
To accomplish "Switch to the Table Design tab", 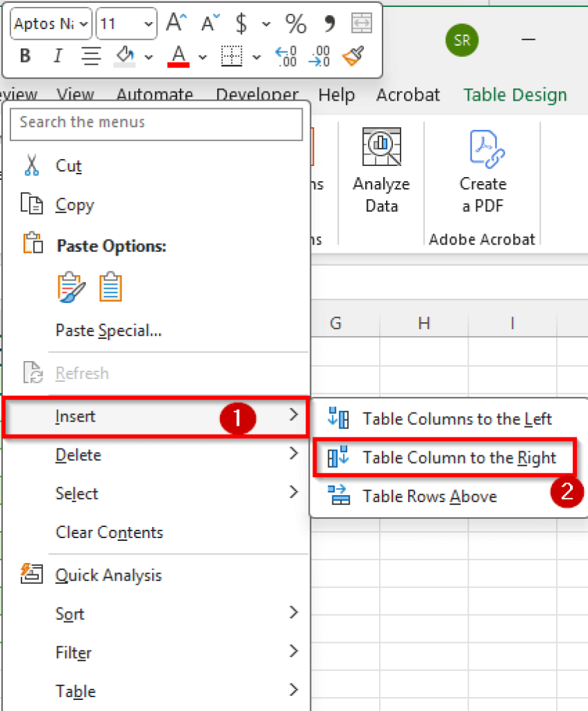I will [x=515, y=94].
